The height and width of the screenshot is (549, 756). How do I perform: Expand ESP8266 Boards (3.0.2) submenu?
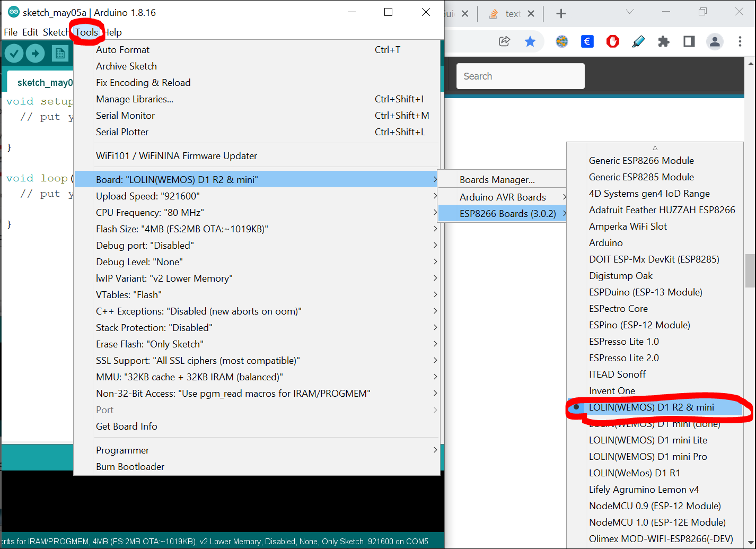pyautogui.click(x=503, y=213)
